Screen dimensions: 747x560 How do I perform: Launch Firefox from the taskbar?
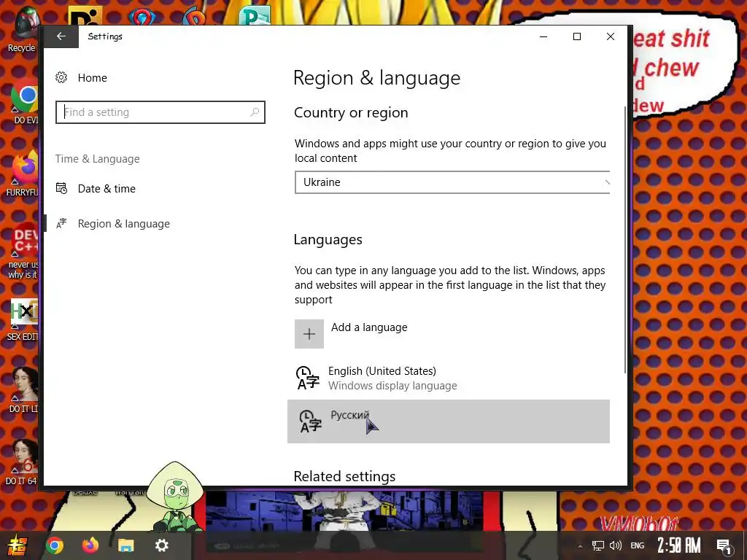90,545
